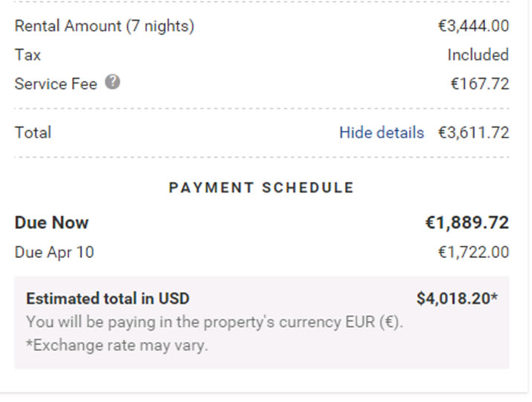
Task: Select the Exchange rate may vary disclaimer
Action: tap(117, 346)
